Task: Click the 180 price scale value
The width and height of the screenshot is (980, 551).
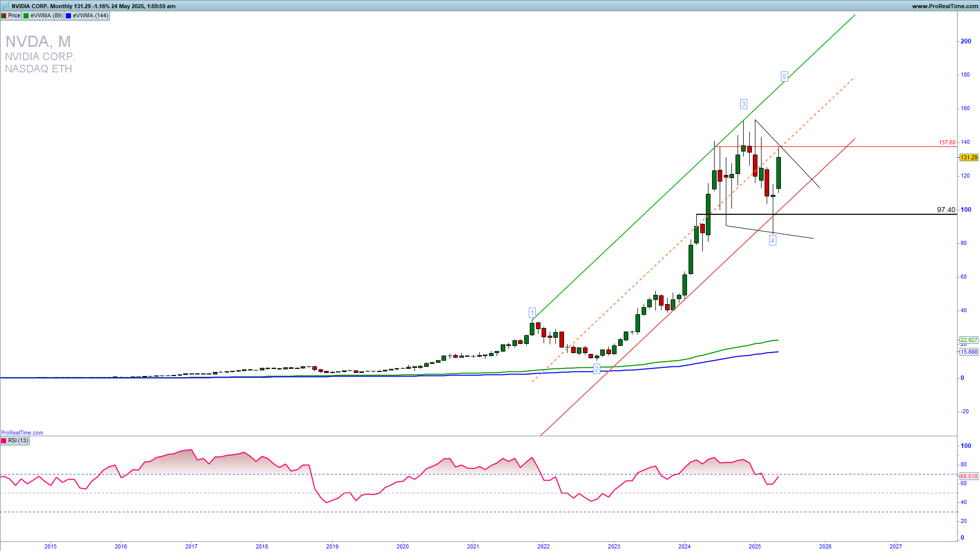Action: 965,75
